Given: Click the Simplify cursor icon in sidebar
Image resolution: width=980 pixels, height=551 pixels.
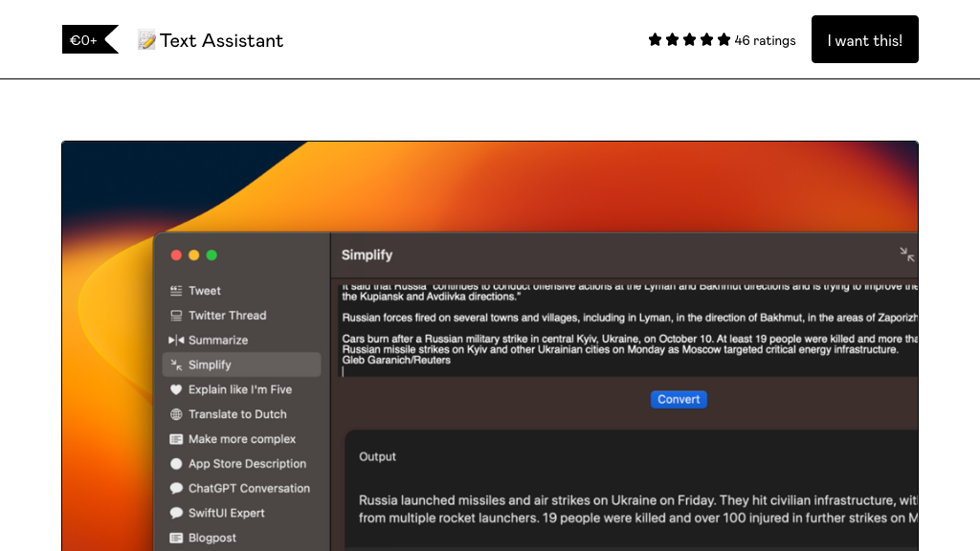Looking at the screenshot, I should 175,364.
